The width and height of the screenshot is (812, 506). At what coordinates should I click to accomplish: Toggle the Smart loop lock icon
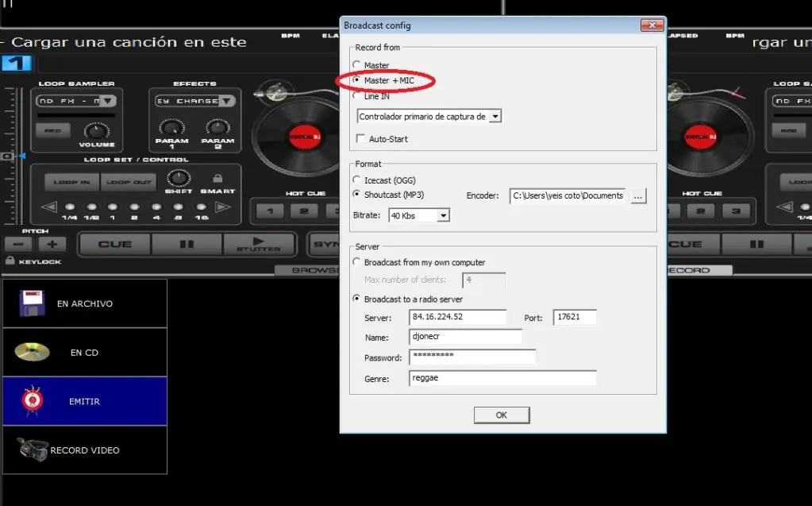(217, 179)
